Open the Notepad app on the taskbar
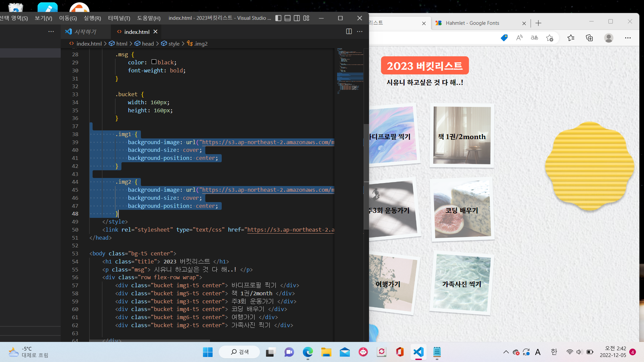644x362 pixels. pyautogui.click(x=437, y=352)
